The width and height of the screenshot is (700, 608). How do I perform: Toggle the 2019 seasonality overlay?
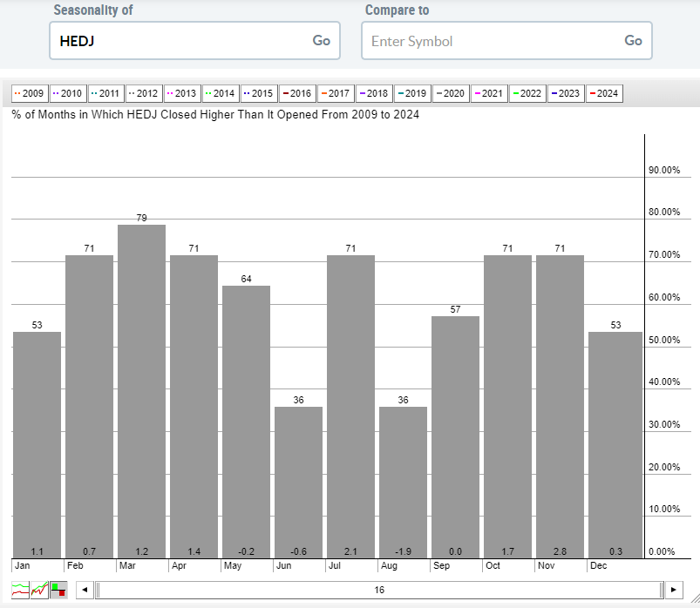pos(412,93)
